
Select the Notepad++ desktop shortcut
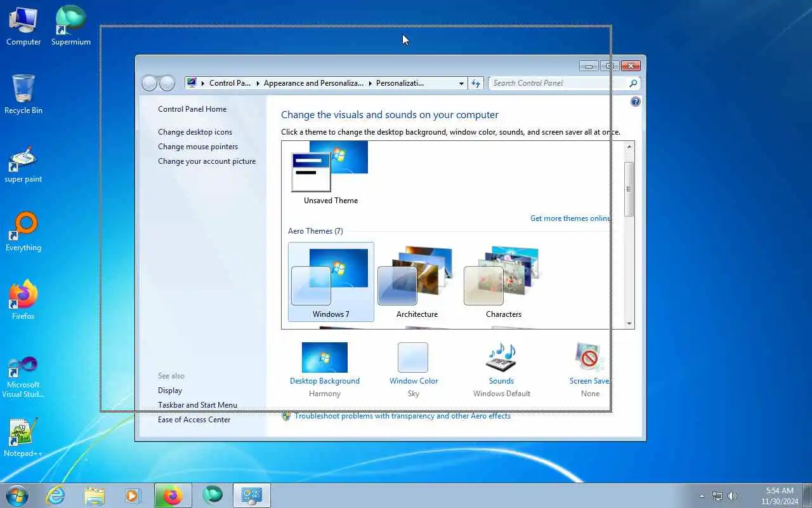[23, 438]
